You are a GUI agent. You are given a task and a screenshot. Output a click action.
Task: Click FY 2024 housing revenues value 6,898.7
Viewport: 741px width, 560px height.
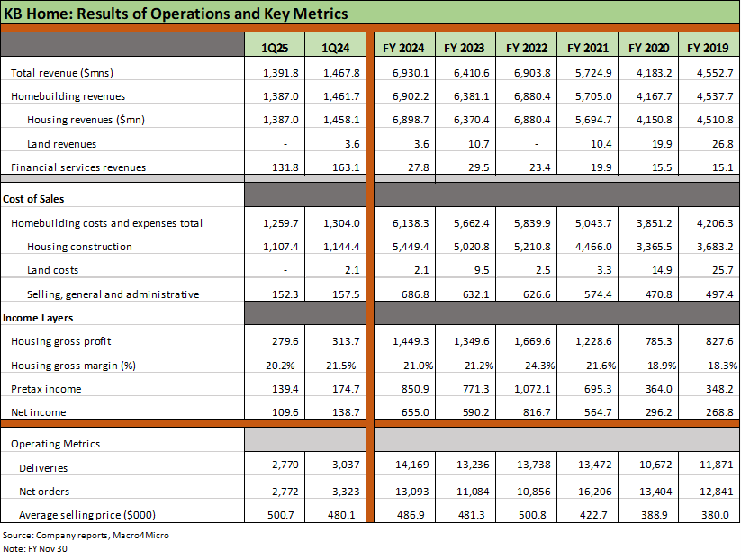click(x=411, y=120)
